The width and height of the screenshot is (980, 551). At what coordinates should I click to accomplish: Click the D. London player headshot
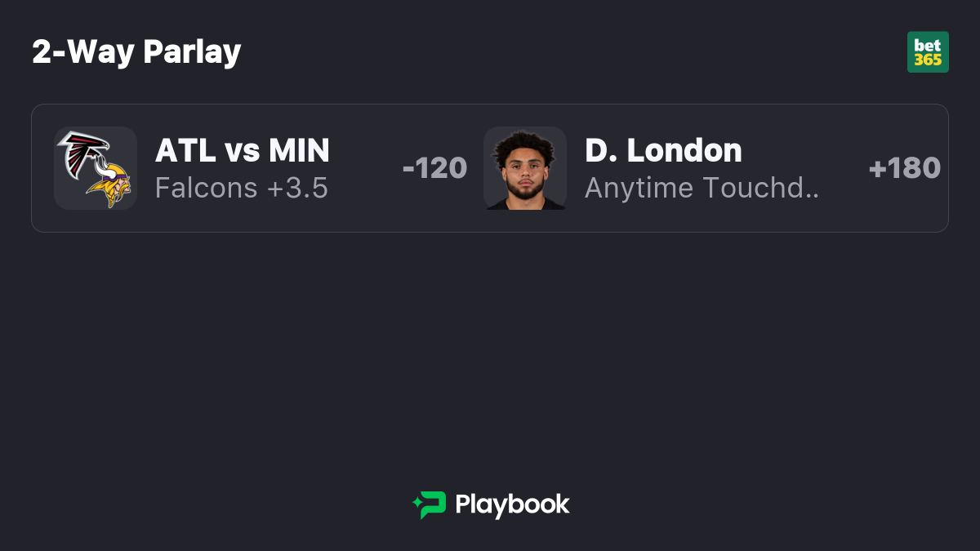tap(525, 168)
